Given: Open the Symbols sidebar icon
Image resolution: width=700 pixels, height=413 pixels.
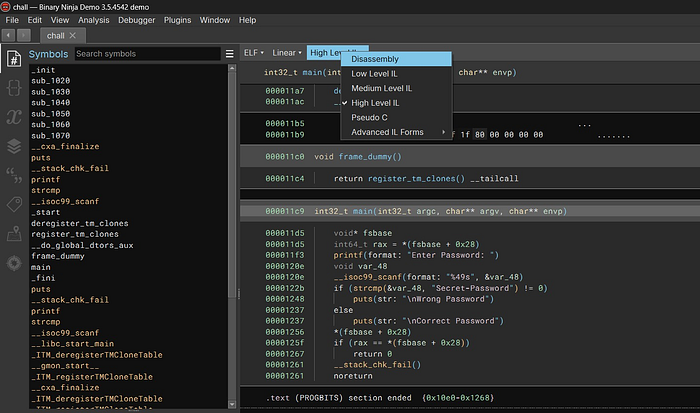Looking at the screenshot, I should point(14,58).
